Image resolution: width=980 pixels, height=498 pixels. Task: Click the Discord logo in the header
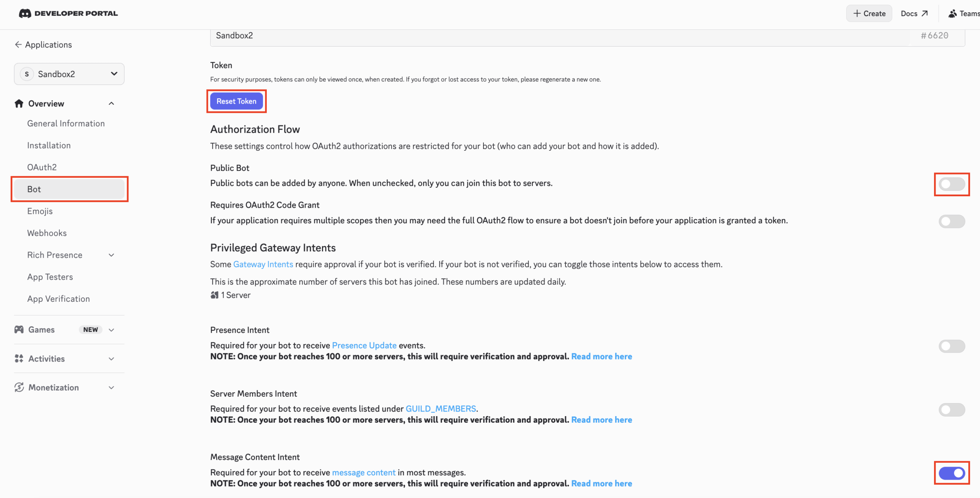pyautogui.click(x=25, y=13)
